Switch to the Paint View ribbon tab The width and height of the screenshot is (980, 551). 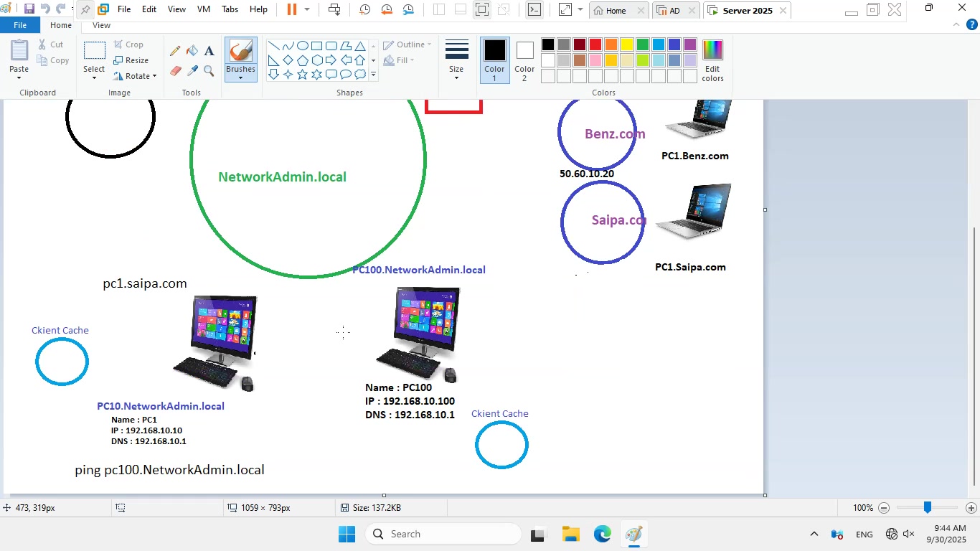(x=101, y=25)
